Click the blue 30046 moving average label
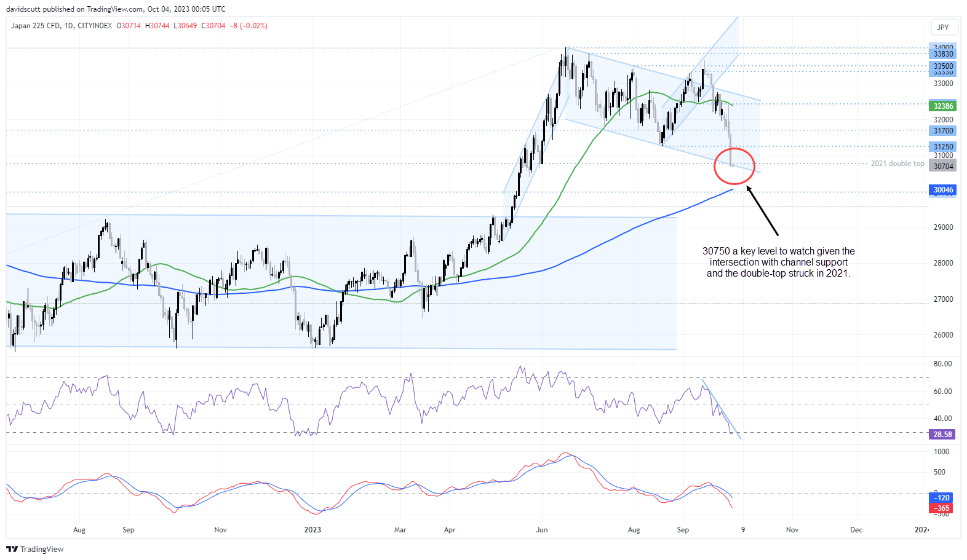The image size is (967, 560). pyautogui.click(x=943, y=190)
